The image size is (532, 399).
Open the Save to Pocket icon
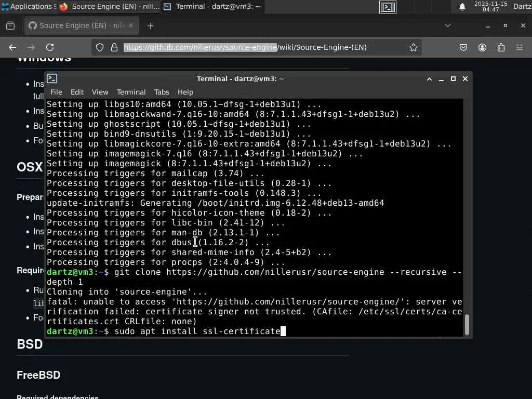pyautogui.click(x=463, y=47)
